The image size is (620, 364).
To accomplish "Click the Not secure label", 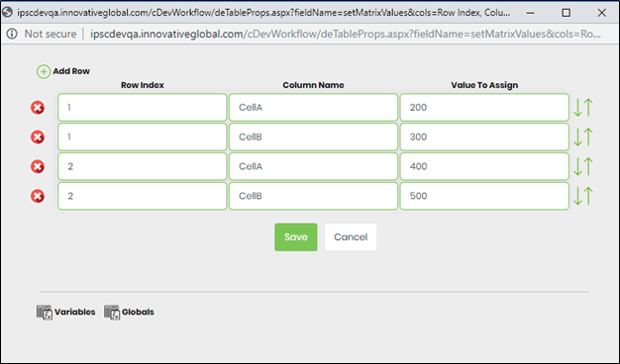I will tap(51, 34).
